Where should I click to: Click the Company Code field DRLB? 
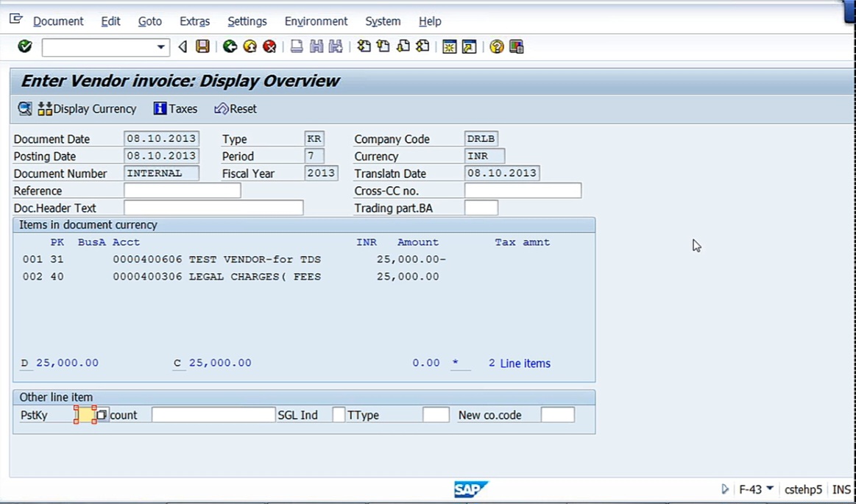click(x=481, y=138)
